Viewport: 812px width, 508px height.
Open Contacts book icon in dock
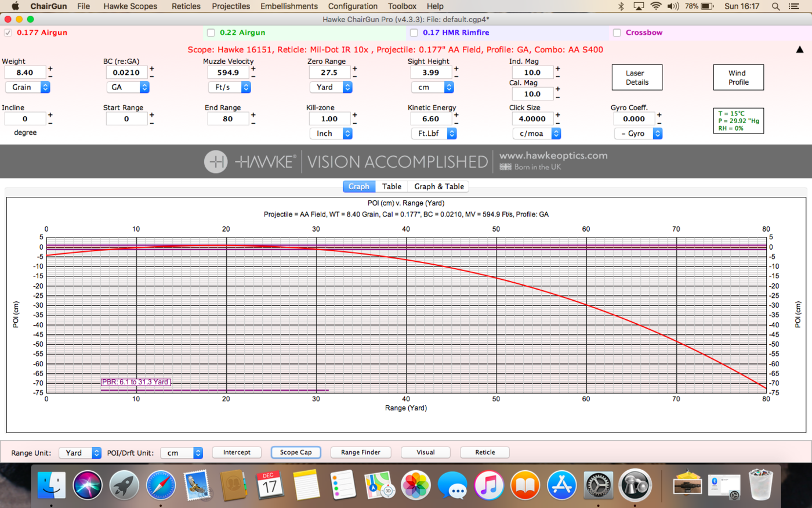(x=233, y=485)
